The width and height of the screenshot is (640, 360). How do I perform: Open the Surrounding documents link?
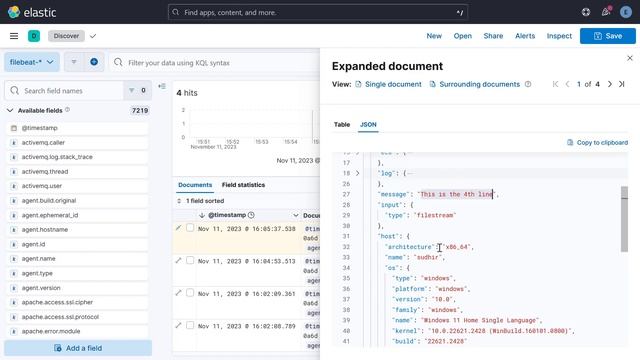click(475, 84)
